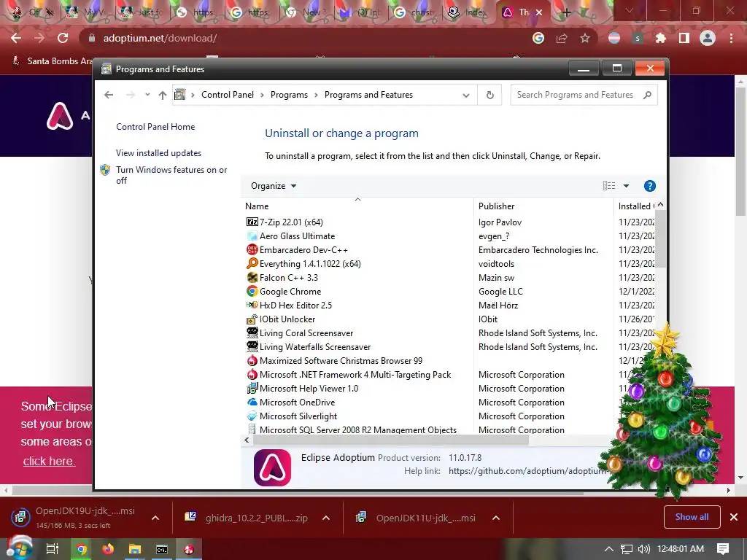Image resolution: width=747 pixels, height=560 pixels.
Task: Click the Microsoft OneDrive cloud icon
Action: (252, 402)
